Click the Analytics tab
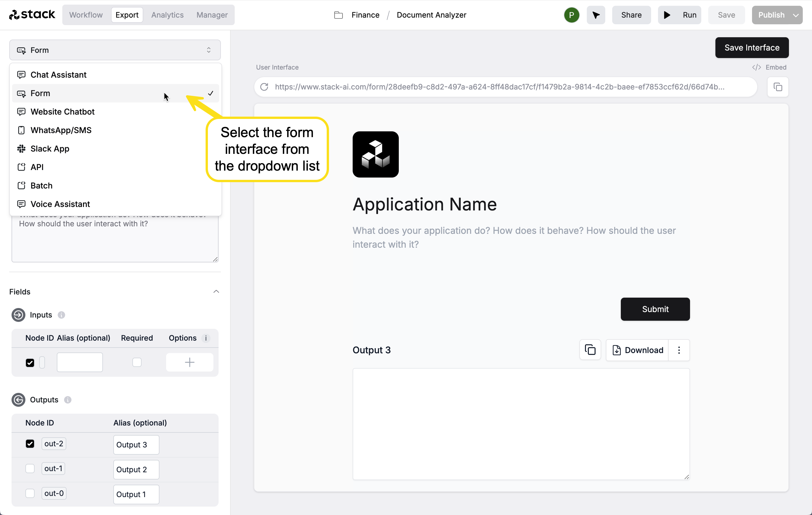 tap(168, 15)
